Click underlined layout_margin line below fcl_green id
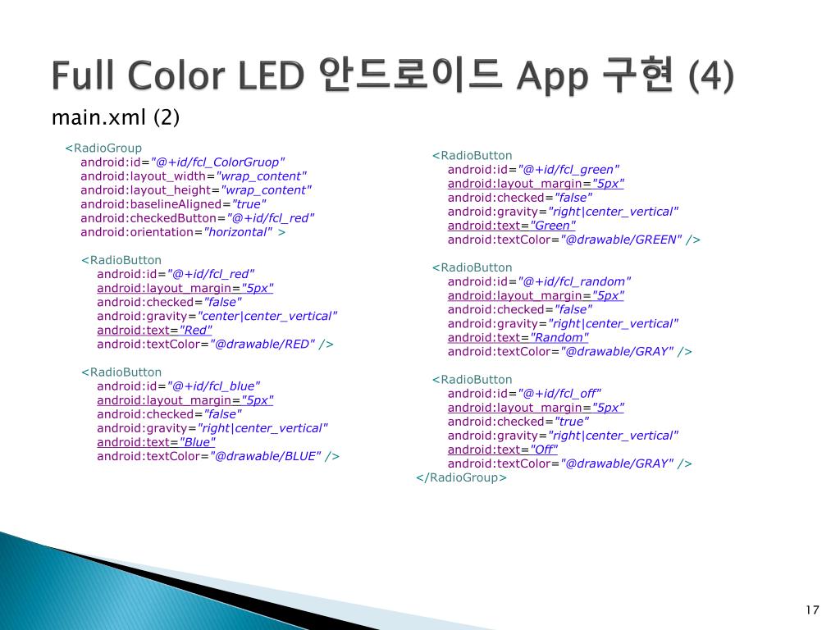Viewport: 840px width, 630px height. tap(536, 184)
